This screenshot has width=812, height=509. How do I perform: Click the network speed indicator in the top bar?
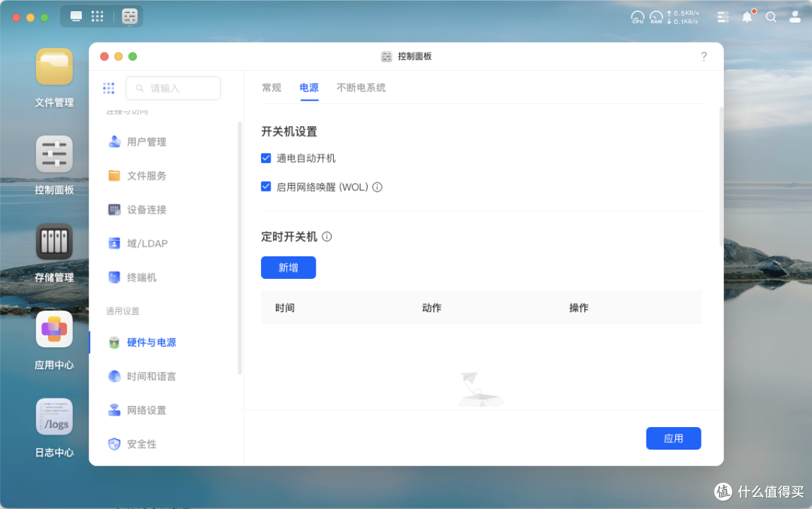pyautogui.click(x=683, y=17)
